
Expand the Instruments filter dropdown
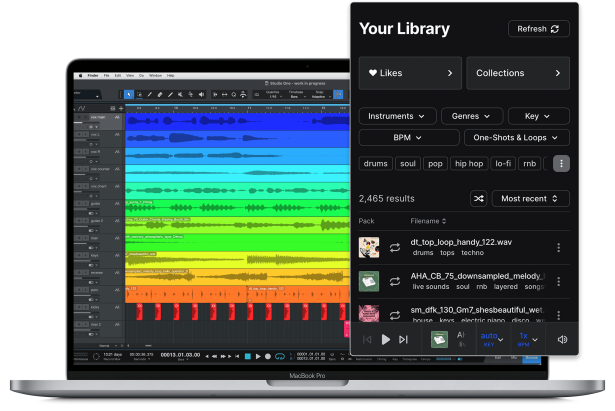397,116
